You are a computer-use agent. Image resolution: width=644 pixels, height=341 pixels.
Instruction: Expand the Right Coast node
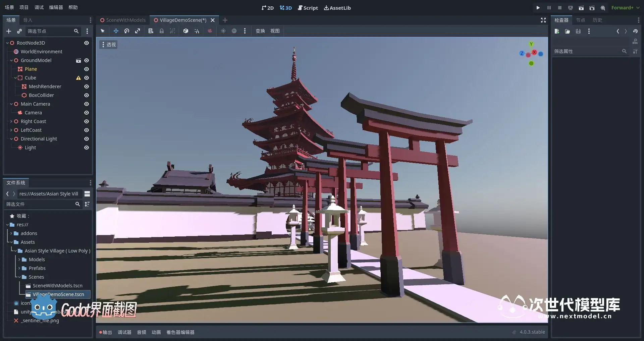[x=11, y=121]
